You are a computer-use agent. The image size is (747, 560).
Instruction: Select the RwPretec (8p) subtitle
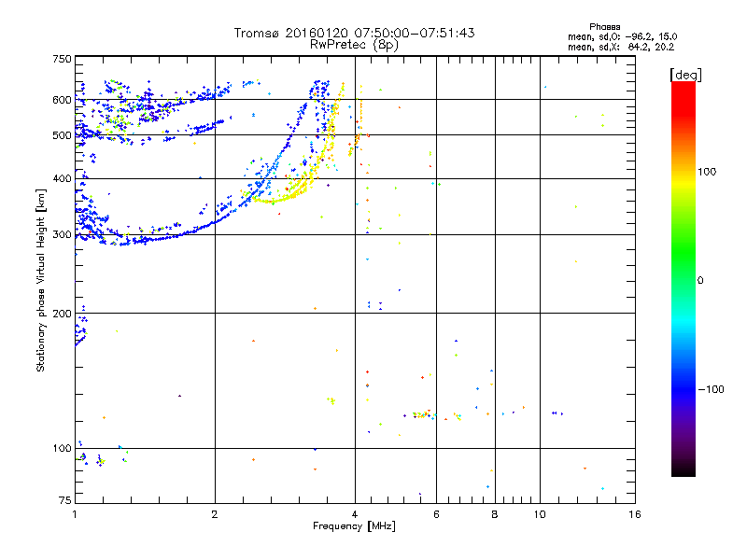coord(354,45)
